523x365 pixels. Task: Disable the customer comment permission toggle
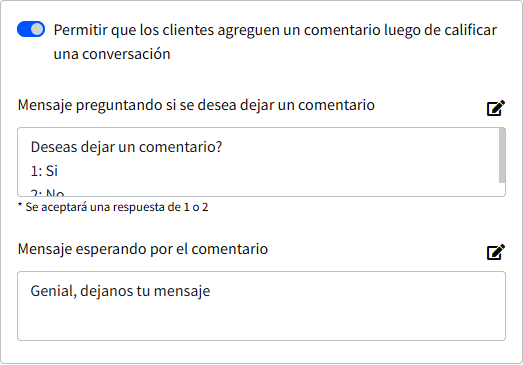pyautogui.click(x=31, y=29)
